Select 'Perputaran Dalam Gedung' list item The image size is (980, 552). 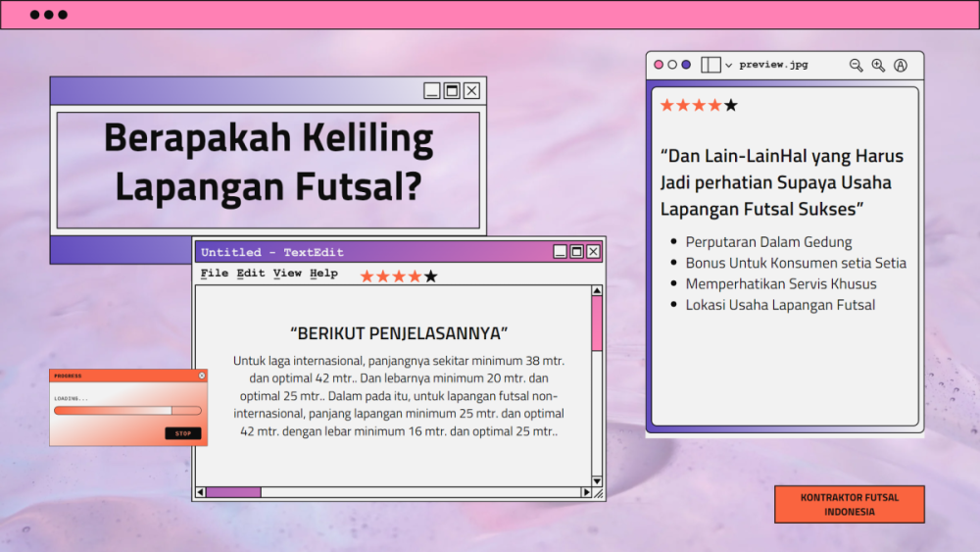pos(768,242)
